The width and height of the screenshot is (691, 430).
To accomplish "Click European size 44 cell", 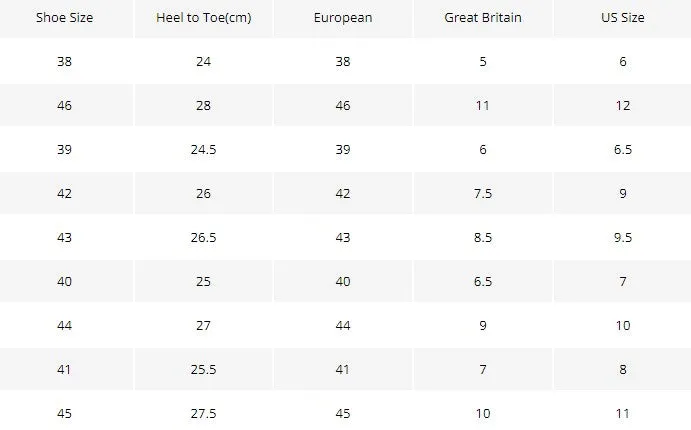I will (343, 326).
